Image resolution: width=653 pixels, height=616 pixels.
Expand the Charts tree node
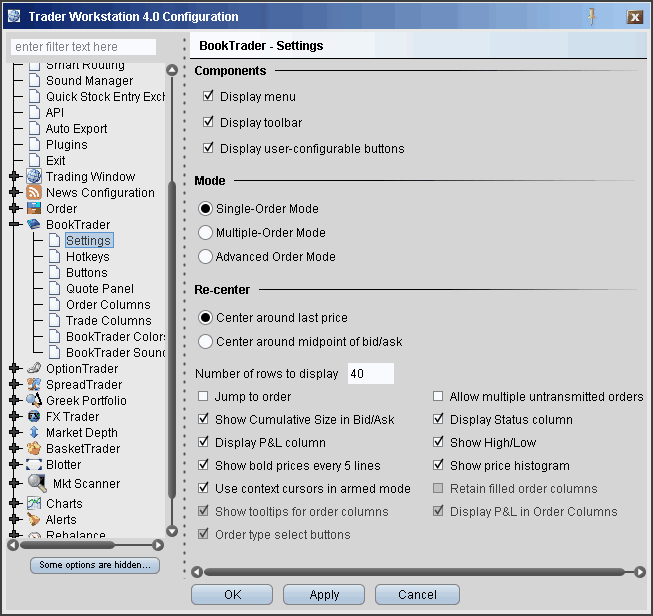pyautogui.click(x=15, y=503)
